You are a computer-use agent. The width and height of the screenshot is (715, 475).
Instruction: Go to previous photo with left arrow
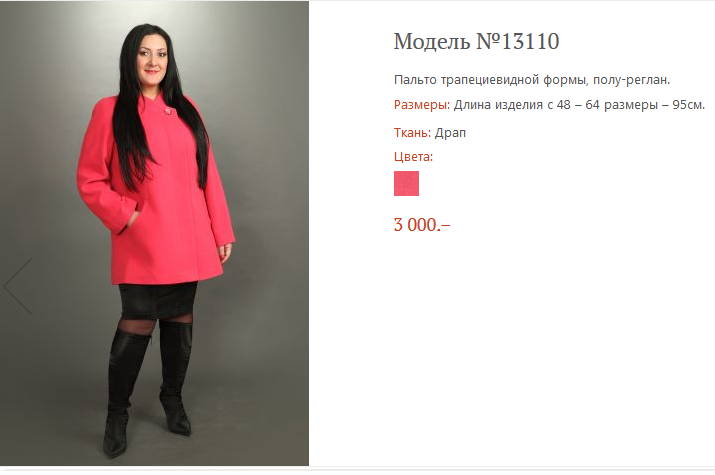coord(18,286)
